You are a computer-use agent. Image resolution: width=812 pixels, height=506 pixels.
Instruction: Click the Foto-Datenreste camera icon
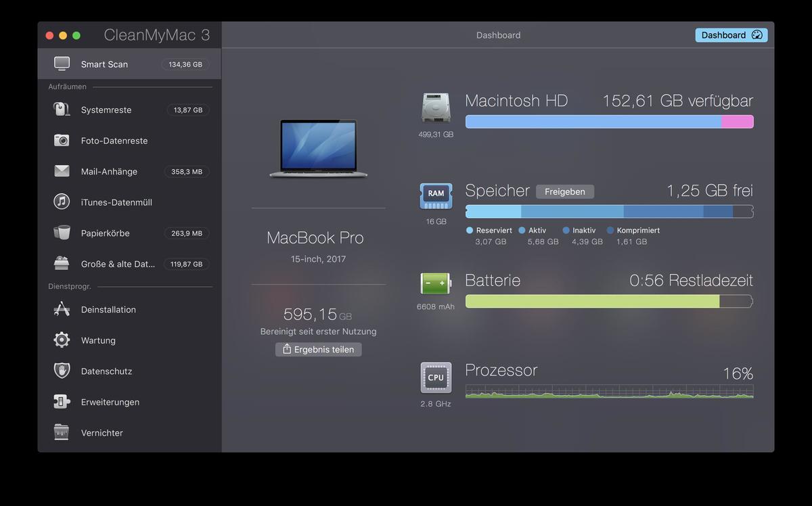coord(62,141)
